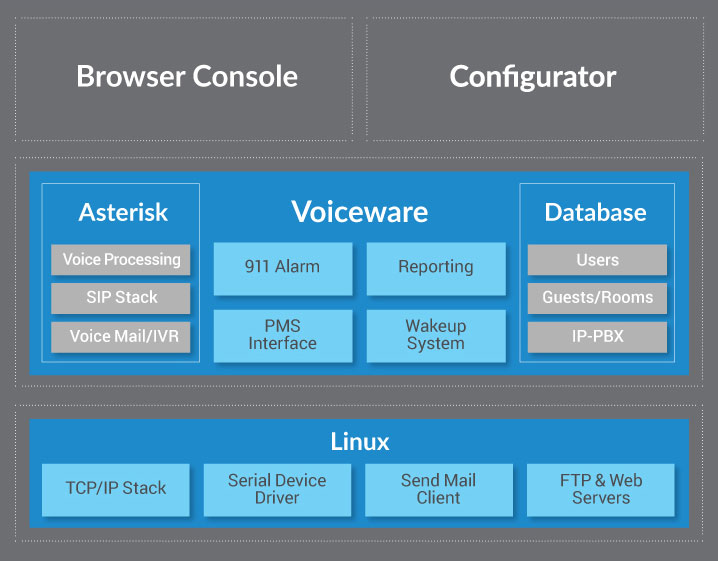
Task: Click the Database heading
Action: click(x=595, y=212)
